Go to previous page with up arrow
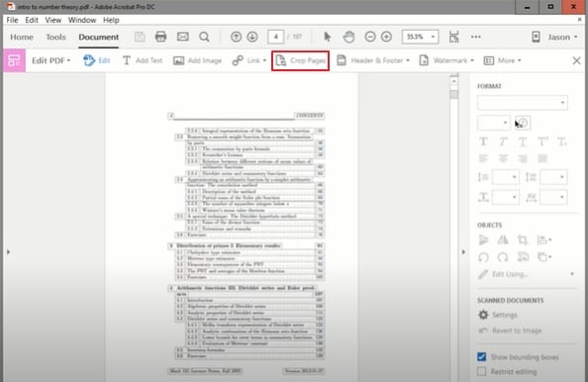The image size is (588, 382). [x=236, y=37]
